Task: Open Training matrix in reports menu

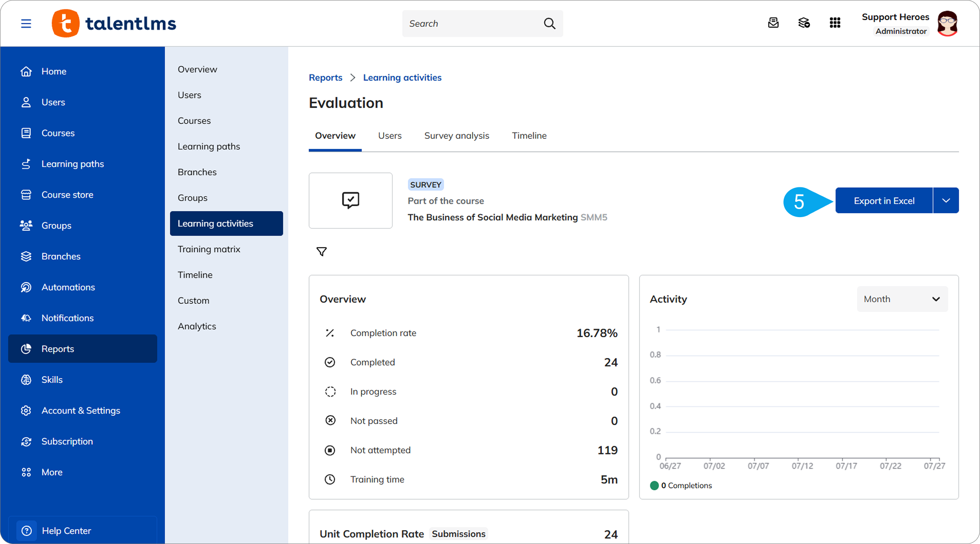Action: [x=209, y=249]
